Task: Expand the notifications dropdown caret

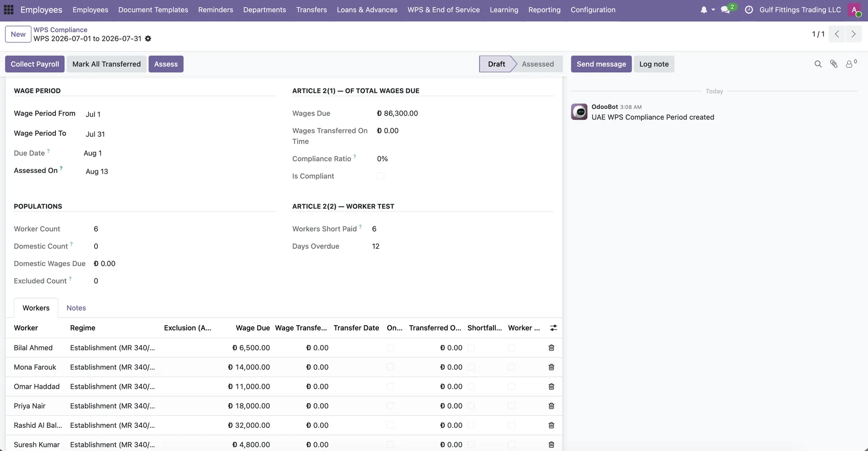Action: coord(713,10)
